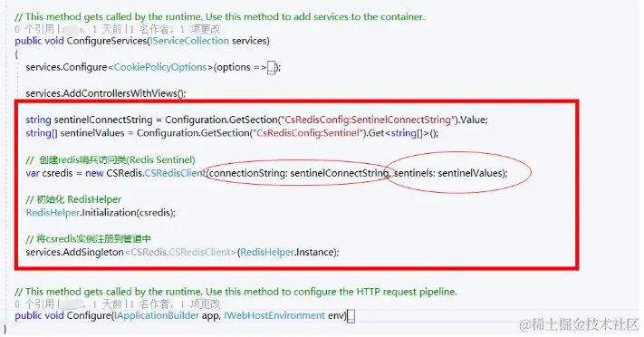This screenshot has width=644, height=337.
Task: Click the 'Get<string[]>()' call
Action: tap(403, 133)
